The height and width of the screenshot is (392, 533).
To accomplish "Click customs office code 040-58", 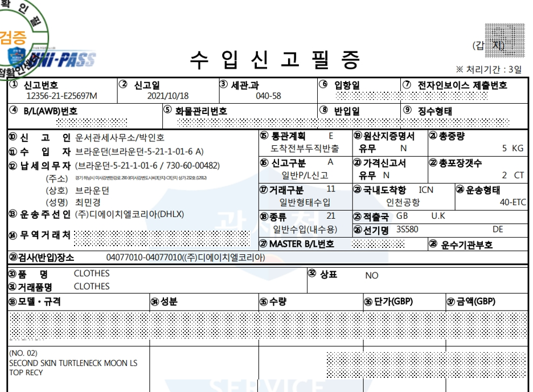I will (x=268, y=96).
